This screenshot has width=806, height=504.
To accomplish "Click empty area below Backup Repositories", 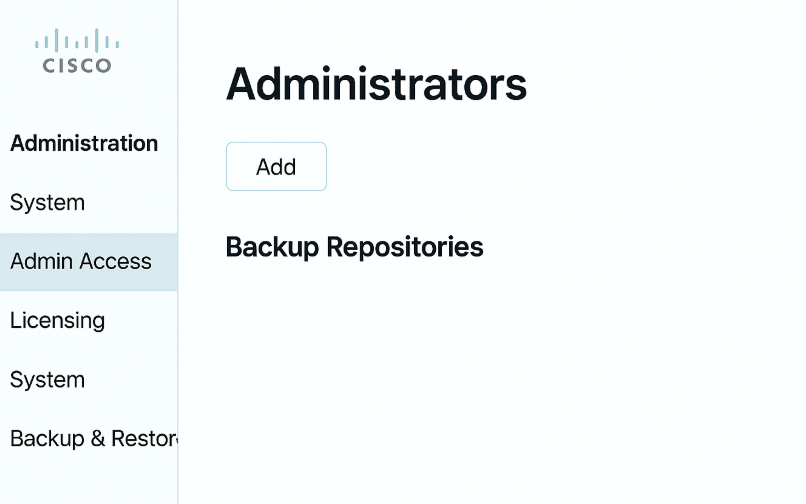I will (x=488, y=381).
